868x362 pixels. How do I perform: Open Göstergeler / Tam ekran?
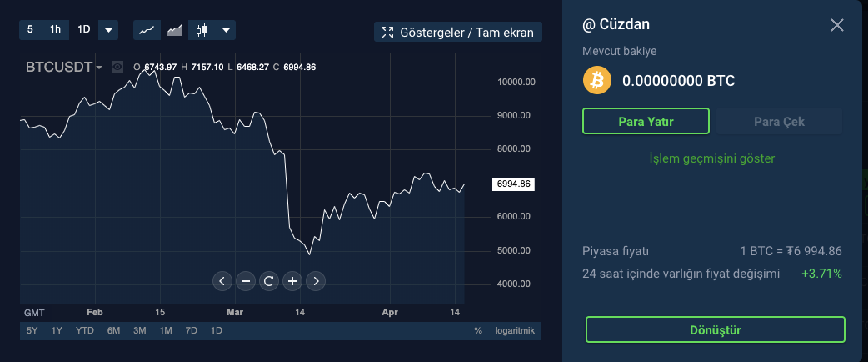pos(459,33)
